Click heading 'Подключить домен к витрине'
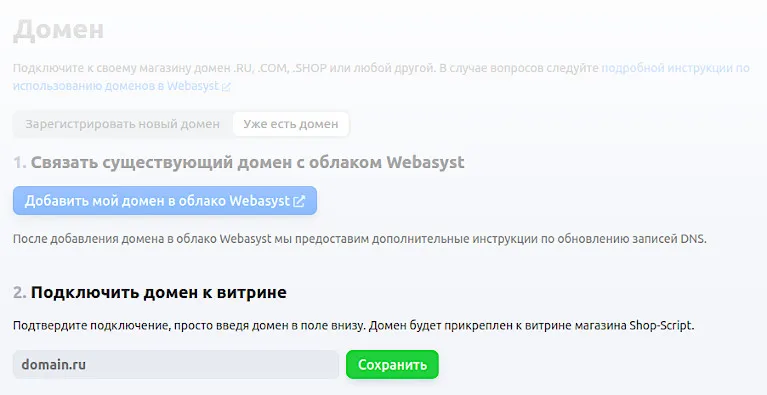 pos(158,292)
